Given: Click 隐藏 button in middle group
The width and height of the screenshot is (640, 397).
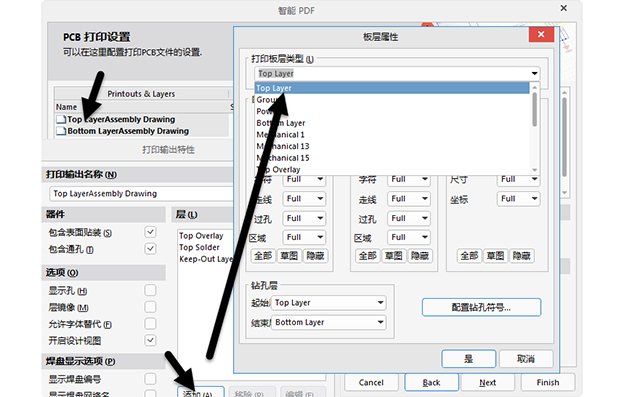Looking at the screenshot, I should [420, 256].
